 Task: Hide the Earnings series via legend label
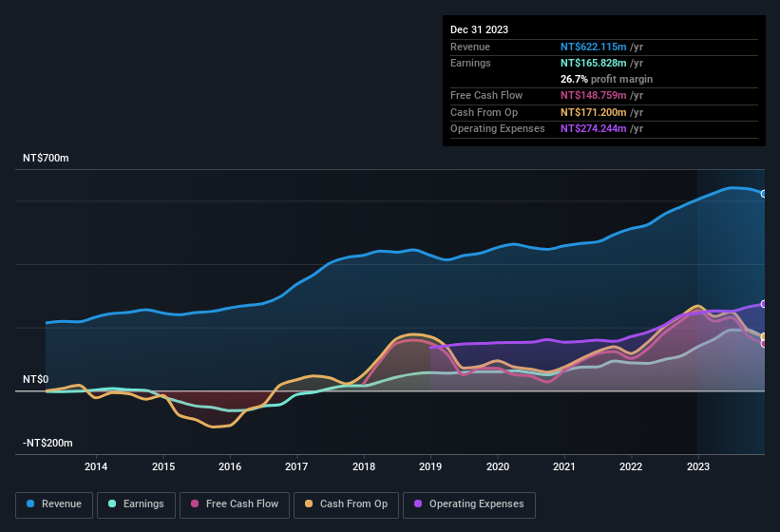tap(142, 504)
